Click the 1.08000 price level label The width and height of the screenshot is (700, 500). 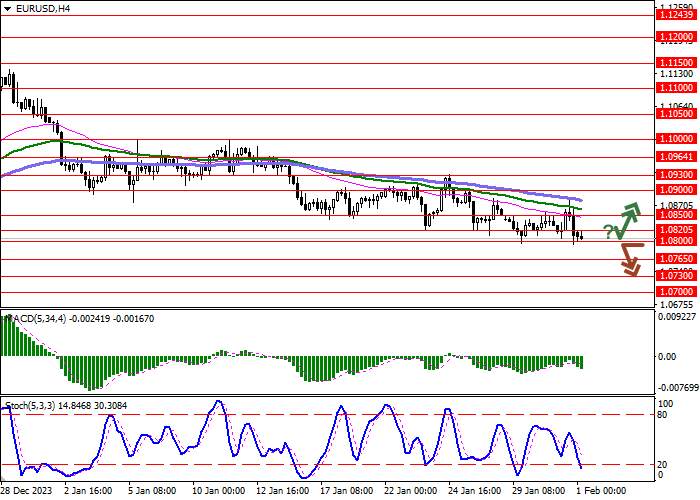tap(677, 241)
